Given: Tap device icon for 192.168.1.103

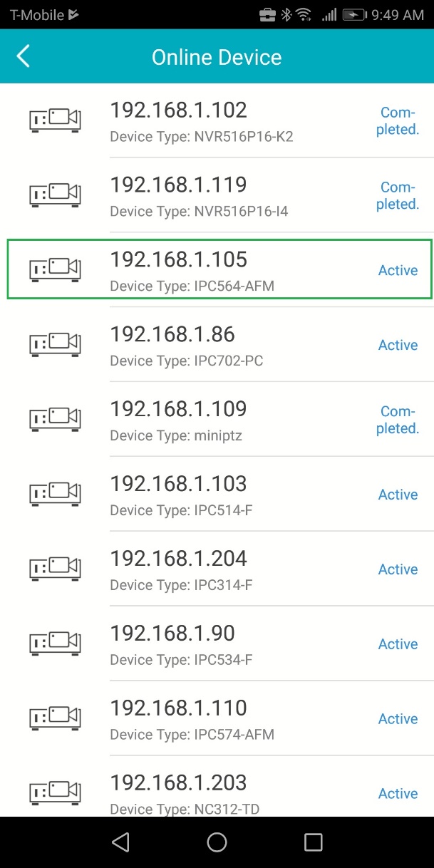Looking at the screenshot, I should click(55, 494).
